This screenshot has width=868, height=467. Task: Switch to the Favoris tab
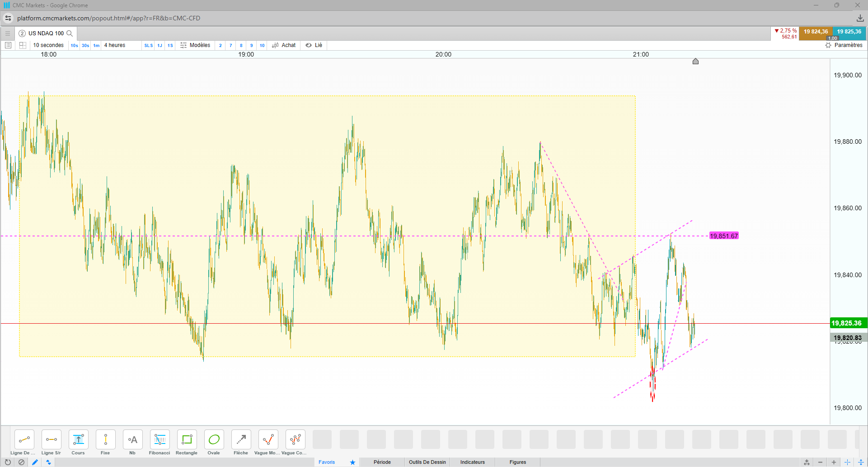pyautogui.click(x=327, y=462)
